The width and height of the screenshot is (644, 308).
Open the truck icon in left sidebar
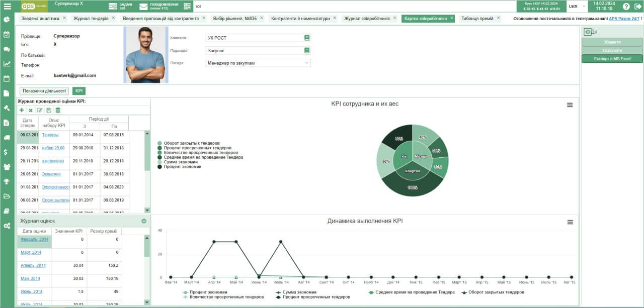(7, 137)
